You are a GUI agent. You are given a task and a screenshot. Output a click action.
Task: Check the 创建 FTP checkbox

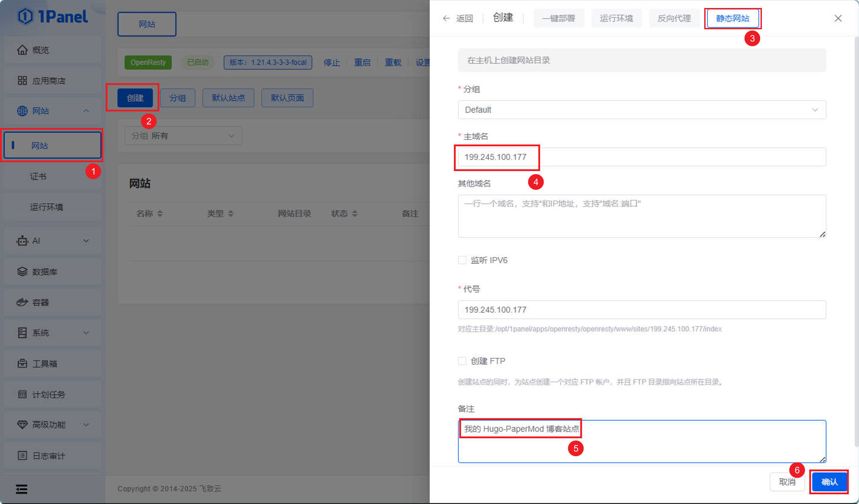(462, 361)
